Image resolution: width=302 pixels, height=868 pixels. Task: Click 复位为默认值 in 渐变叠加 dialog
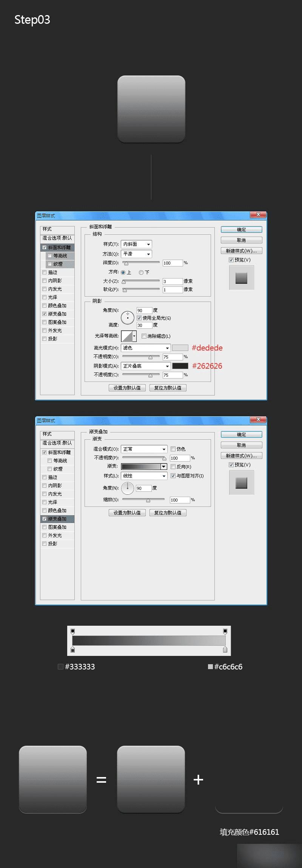coord(168,512)
